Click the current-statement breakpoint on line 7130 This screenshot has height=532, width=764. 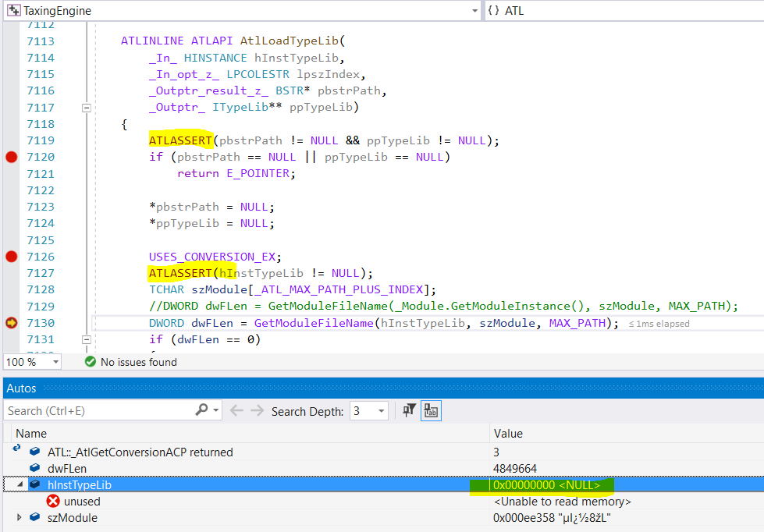(11, 322)
